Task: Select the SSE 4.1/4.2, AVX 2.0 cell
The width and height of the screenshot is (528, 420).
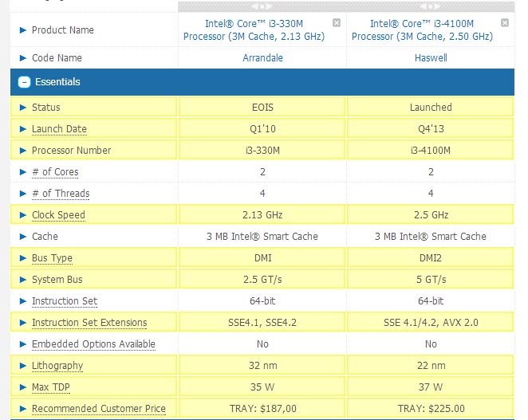Action: coord(431,323)
